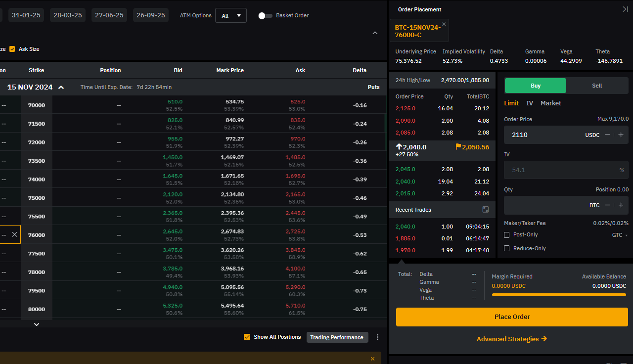The height and width of the screenshot is (364, 633).
Task: Remove the BTC-15NOV24-76000-C contract
Action: 444,23
